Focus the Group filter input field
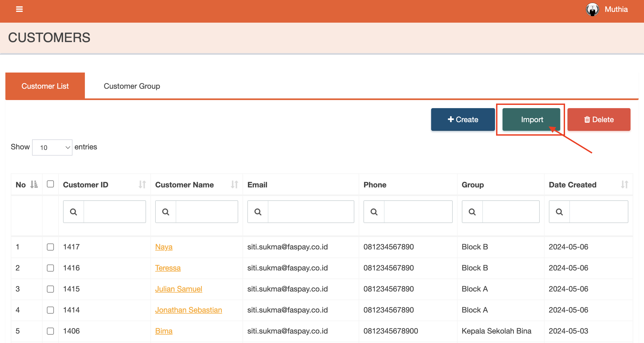 [511, 212]
